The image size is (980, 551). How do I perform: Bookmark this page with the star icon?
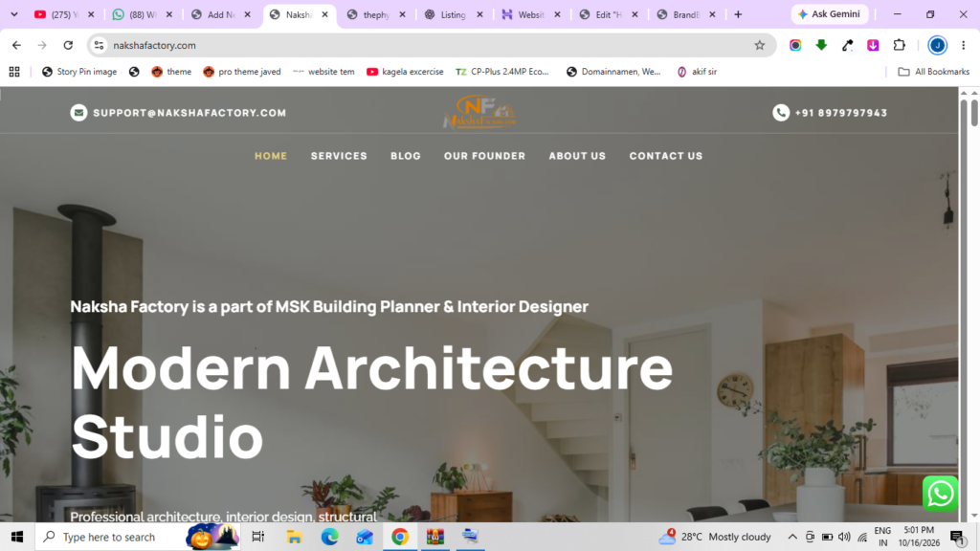tap(759, 45)
